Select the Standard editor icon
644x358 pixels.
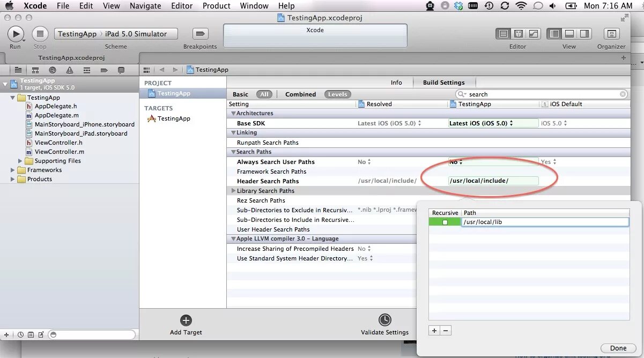[503, 34]
